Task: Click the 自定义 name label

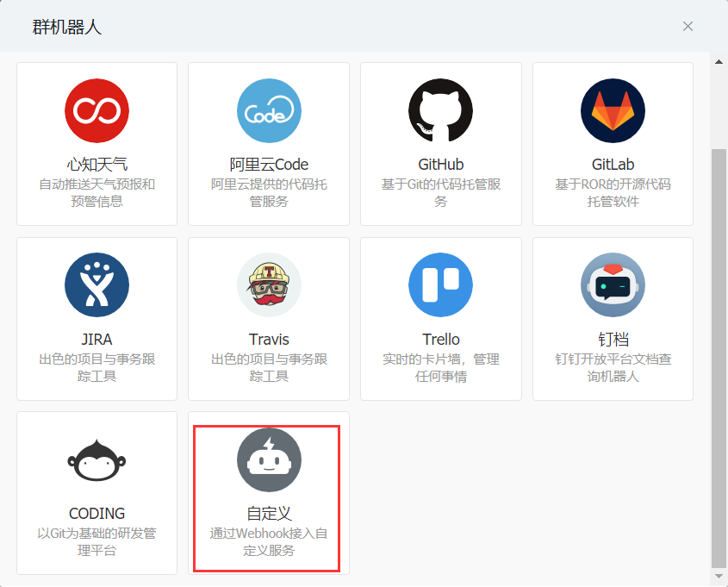Action: tap(269, 514)
